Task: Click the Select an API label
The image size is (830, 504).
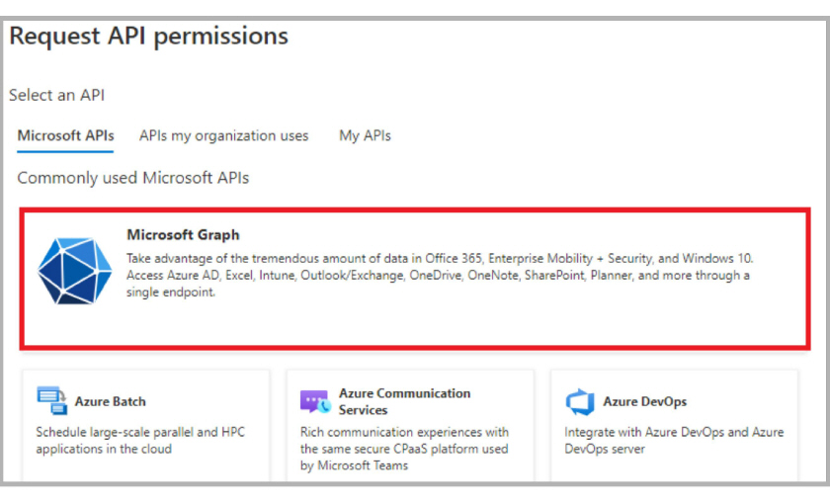Action: pos(56,95)
